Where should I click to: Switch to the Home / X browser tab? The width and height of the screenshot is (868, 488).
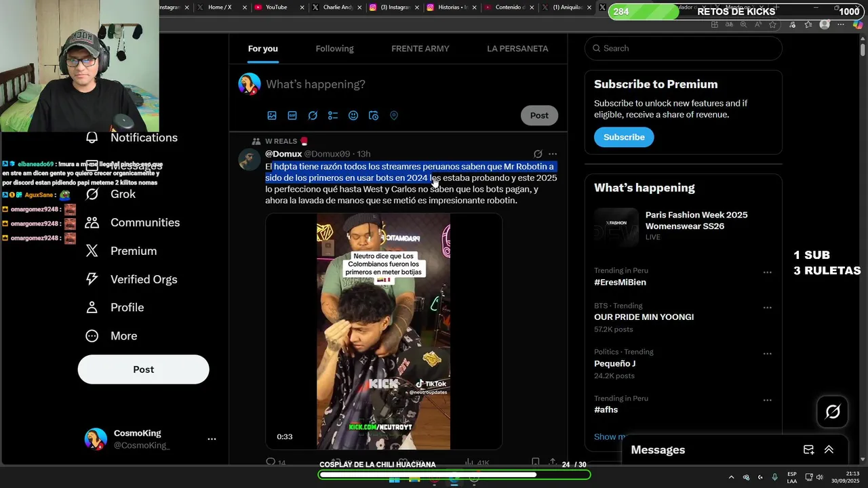coord(220,7)
